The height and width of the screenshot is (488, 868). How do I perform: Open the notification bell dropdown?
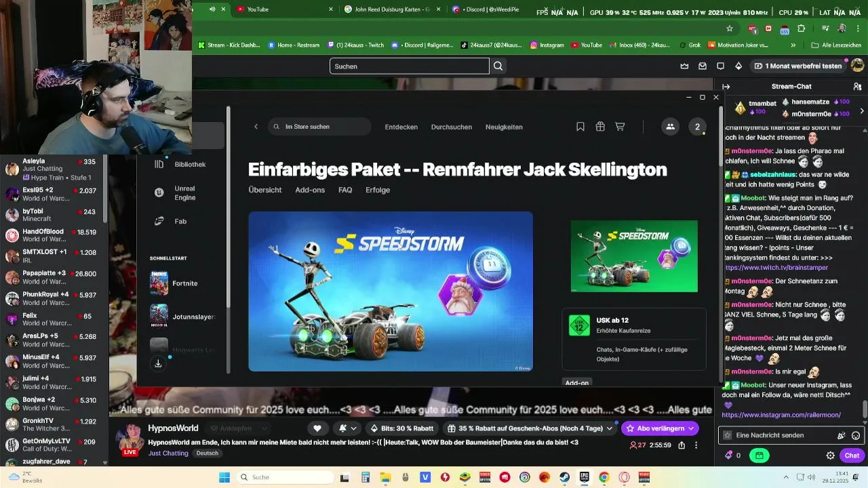coord(347,428)
